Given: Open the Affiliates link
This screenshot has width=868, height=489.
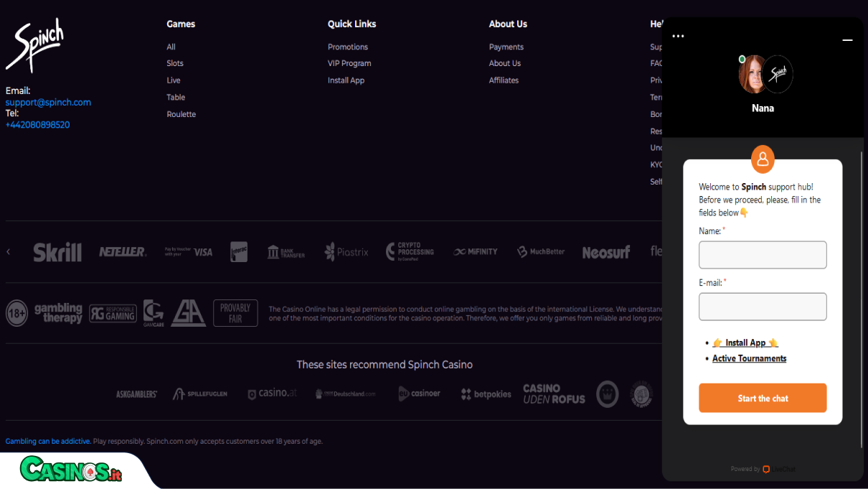Looking at the screenshot, I should pyautogui.click(x=504, y=80).
